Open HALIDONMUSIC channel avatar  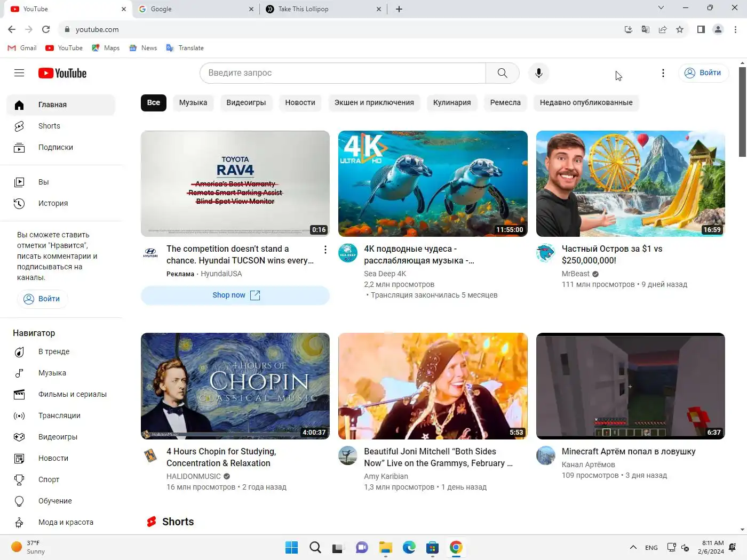150,455
